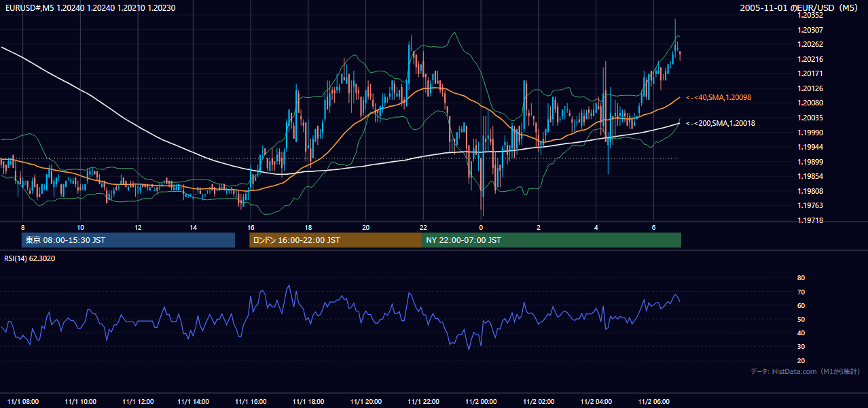This screenshot has height=408, width=868.
Task: Click the 1.20035 price axis label
Action: click(x=810, y=118)
